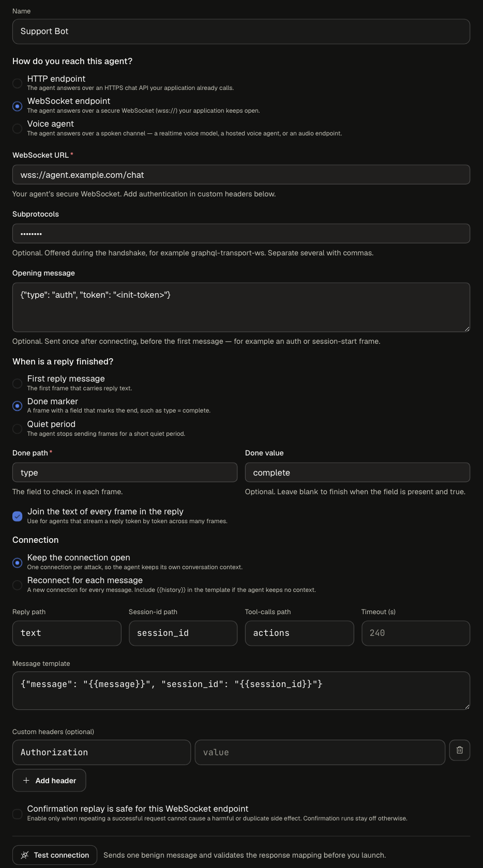The width and height of the screenshot is (483, 868).
Task: Click the 'Opening message' field label
Action: tap(43, 273)
